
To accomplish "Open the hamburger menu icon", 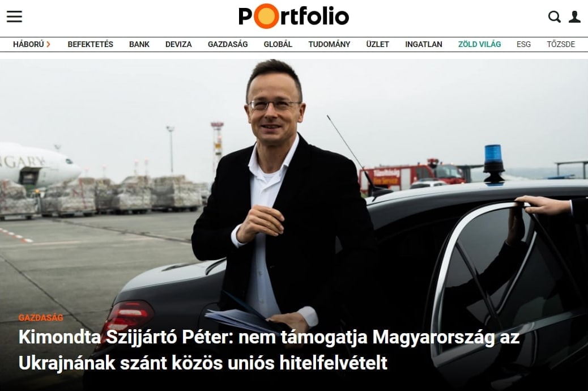I will coord(14,16).
